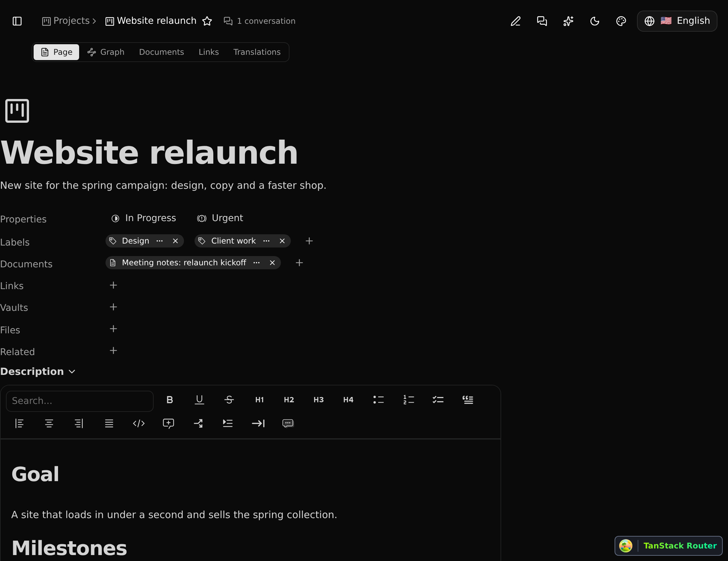Viewport: 728px width, 561px height.
Task: Open conversations chat icon in header
Action: coord(542,21)
